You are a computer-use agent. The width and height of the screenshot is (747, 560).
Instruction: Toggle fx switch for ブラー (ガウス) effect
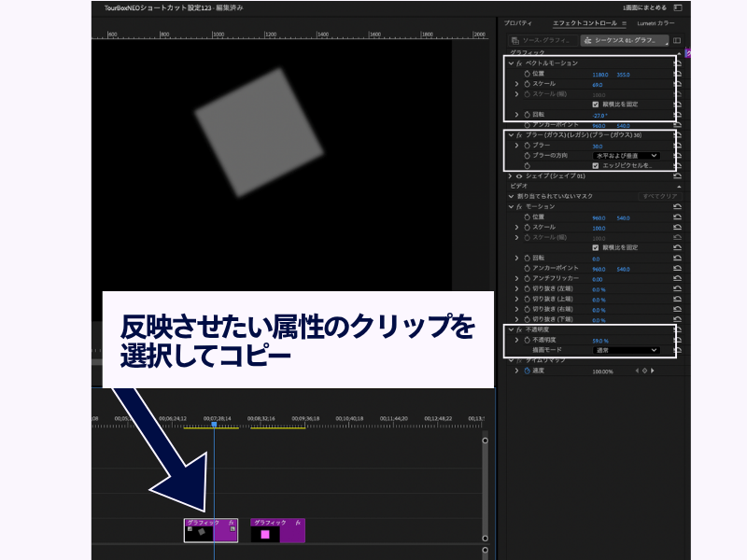(x=518, y=135)
